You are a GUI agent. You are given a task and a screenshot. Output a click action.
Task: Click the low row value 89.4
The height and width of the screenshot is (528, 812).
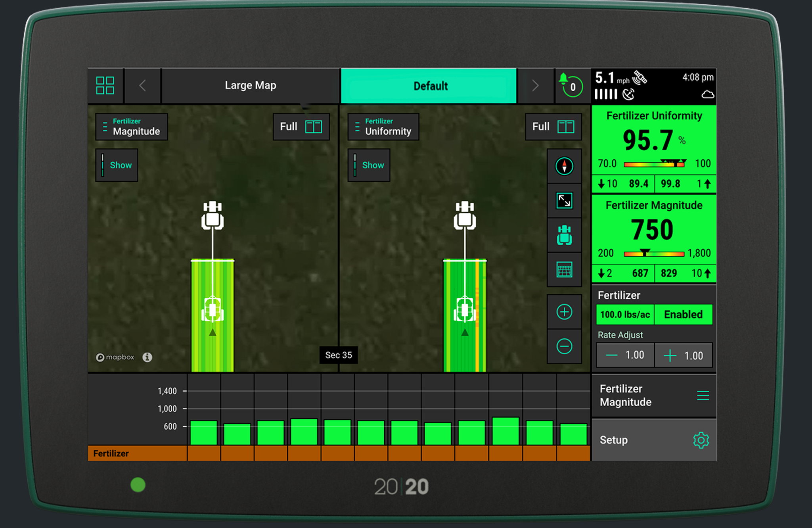coord(638,184)
